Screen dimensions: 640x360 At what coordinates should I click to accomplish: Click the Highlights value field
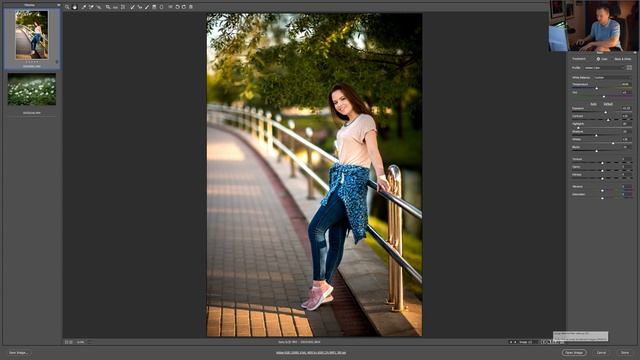(x=626, y=124)
